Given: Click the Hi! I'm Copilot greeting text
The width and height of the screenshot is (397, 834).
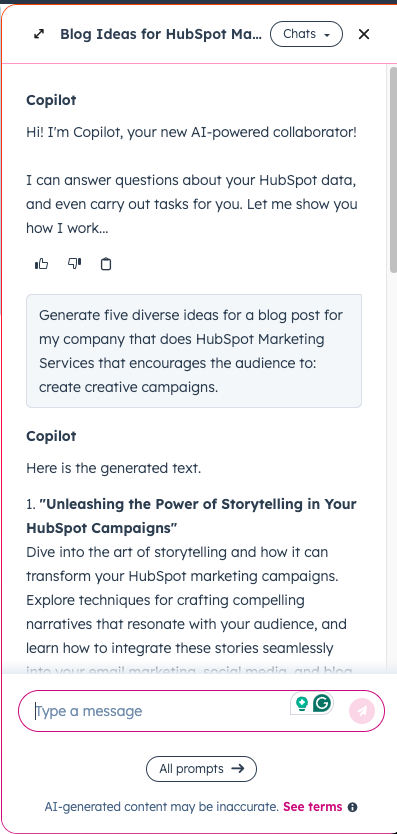Looking at the screenshot, I should (x=192, y=132).
